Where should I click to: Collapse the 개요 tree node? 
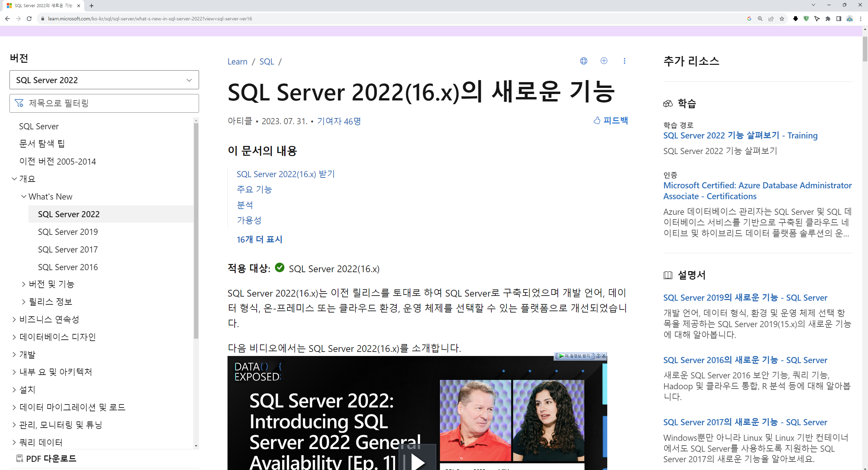pyautogui.click(x=14, y=179)
